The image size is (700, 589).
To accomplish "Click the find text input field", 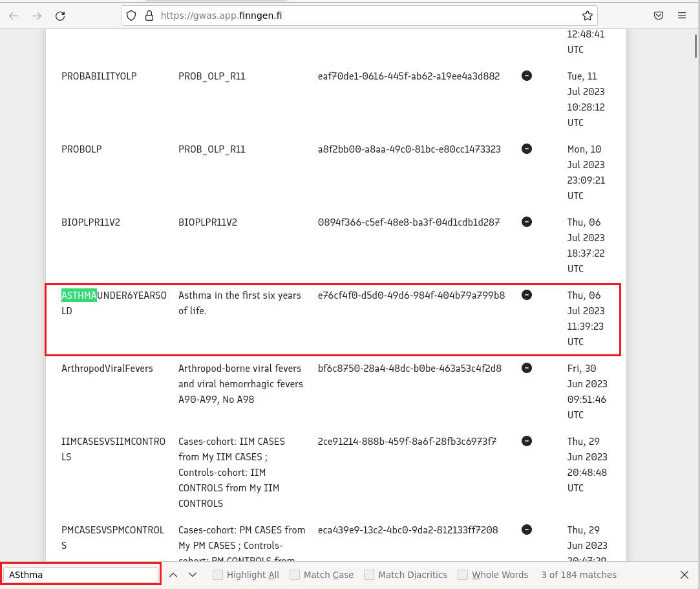I will pos(81,575).
